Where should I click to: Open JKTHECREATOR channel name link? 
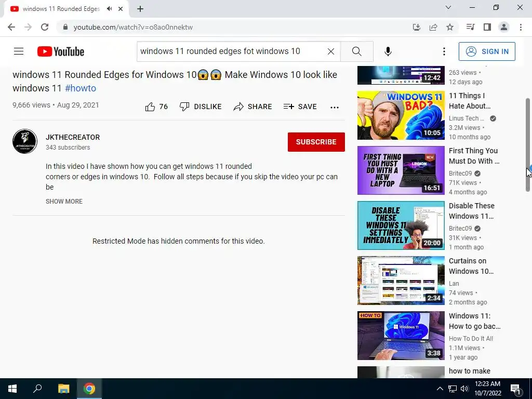(73, 137)
